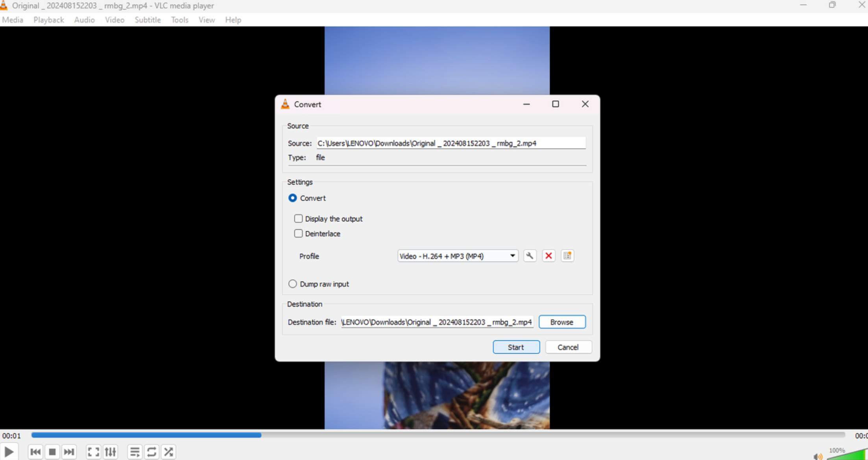Enable the Deinterlace checkbox

pos(298,234)
